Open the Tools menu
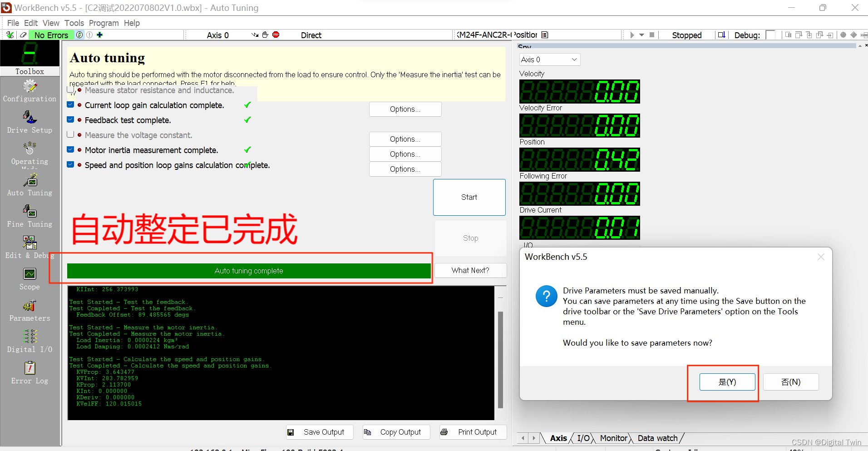 (x=74, y=23)
